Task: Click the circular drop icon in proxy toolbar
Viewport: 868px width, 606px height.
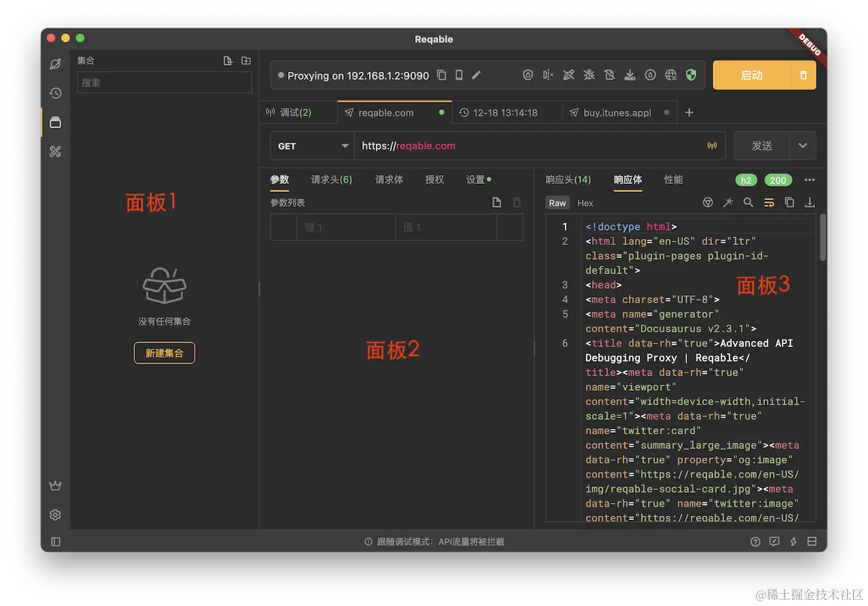Action: tap(650, 75)
